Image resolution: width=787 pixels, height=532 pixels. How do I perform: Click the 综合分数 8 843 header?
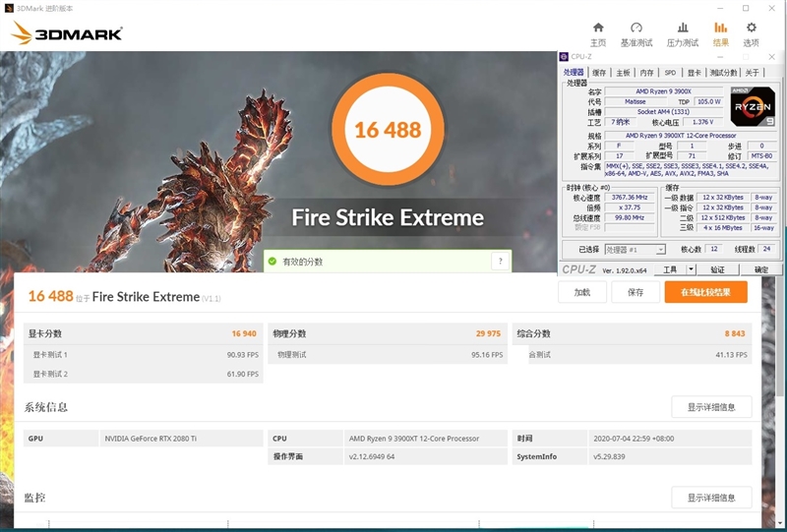(x=632, y=333)
